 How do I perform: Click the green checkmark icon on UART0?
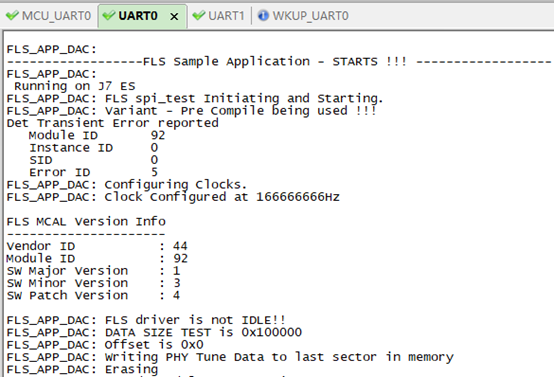click(x=109, y=16)
